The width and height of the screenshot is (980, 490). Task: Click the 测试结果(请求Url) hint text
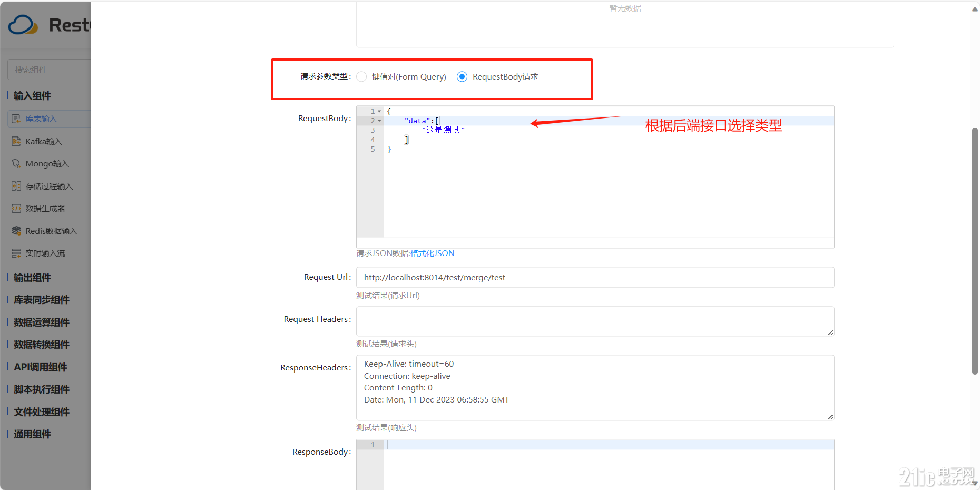[x=388, y=296]
